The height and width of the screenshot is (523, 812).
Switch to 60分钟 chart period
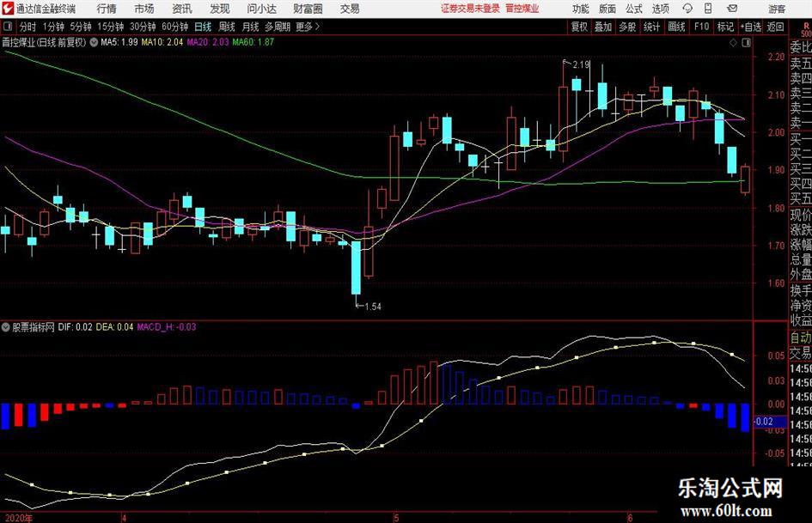(x=175, y=27)
